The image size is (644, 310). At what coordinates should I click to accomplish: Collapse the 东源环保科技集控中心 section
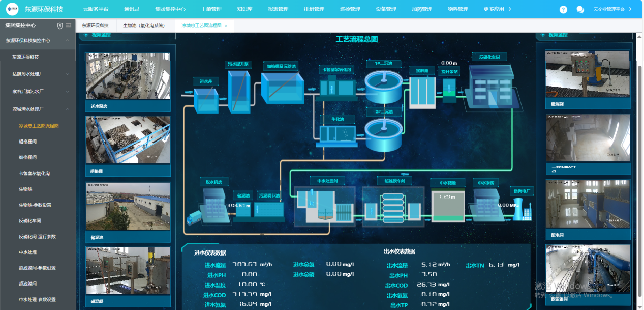[x=67, y=40]
